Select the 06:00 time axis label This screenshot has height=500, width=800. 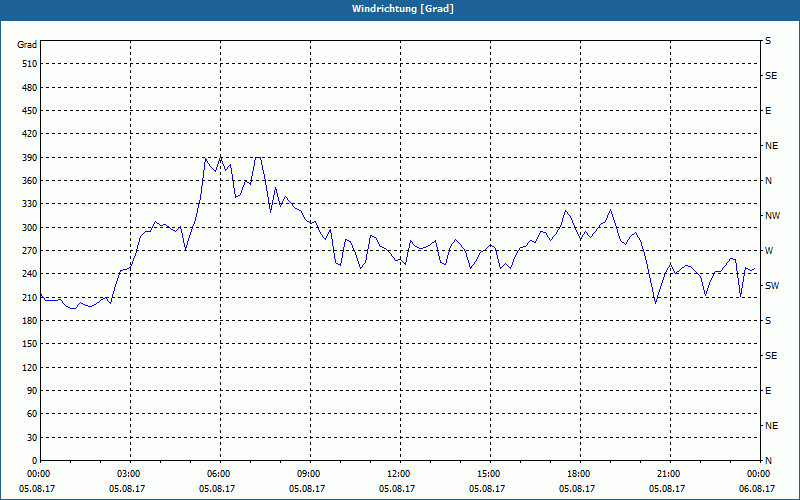(220, 474)
